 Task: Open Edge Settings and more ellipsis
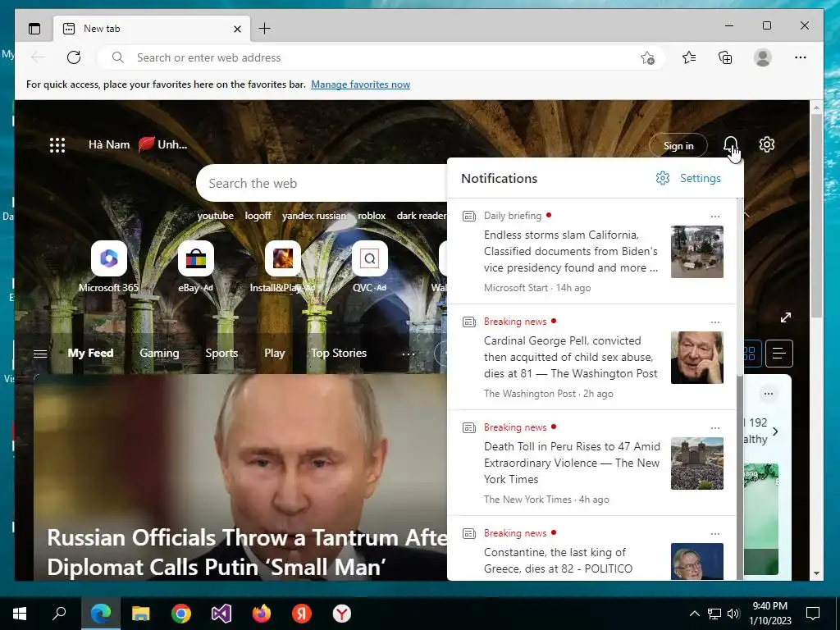pos(801,57)
